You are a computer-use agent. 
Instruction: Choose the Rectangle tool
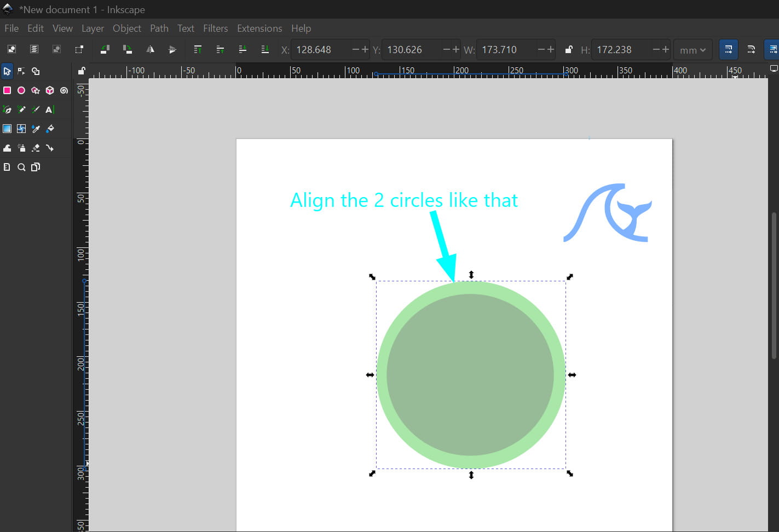pyautogui.click(x=7, y=90)
